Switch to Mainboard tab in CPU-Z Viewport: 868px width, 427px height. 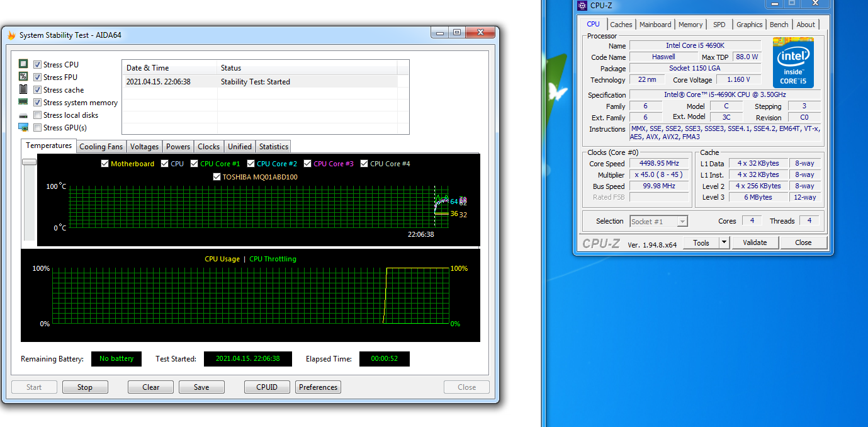tap(655, 25)
